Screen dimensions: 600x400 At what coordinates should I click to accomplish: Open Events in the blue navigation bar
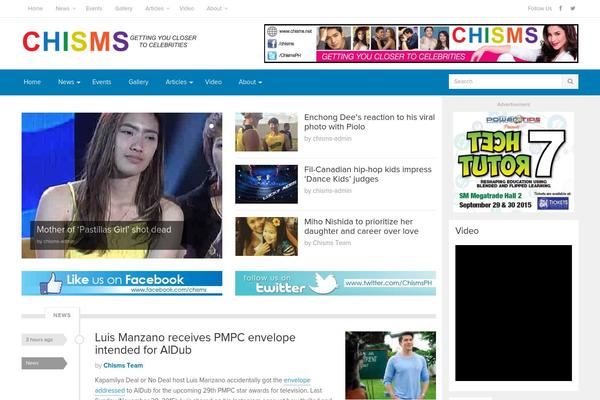point(101,82)
